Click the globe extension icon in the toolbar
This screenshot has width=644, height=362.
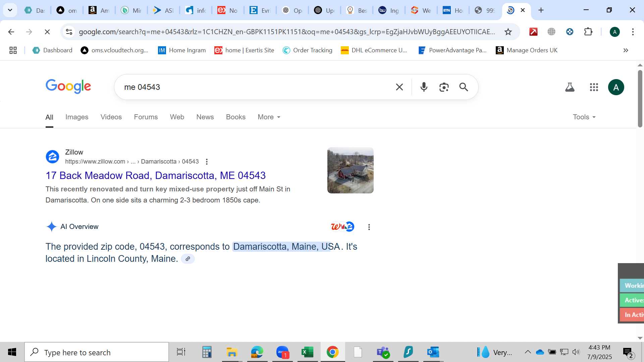(x=551, y=32)
